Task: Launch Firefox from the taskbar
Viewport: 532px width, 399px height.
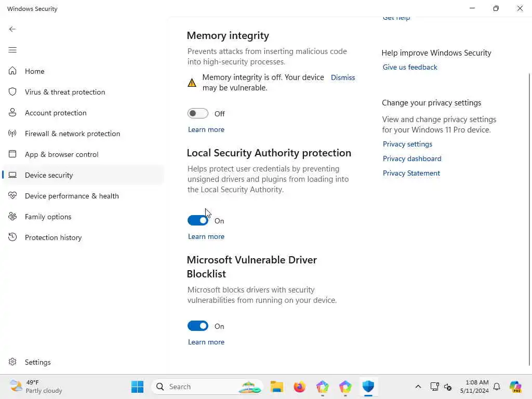Action: (300, 387)
